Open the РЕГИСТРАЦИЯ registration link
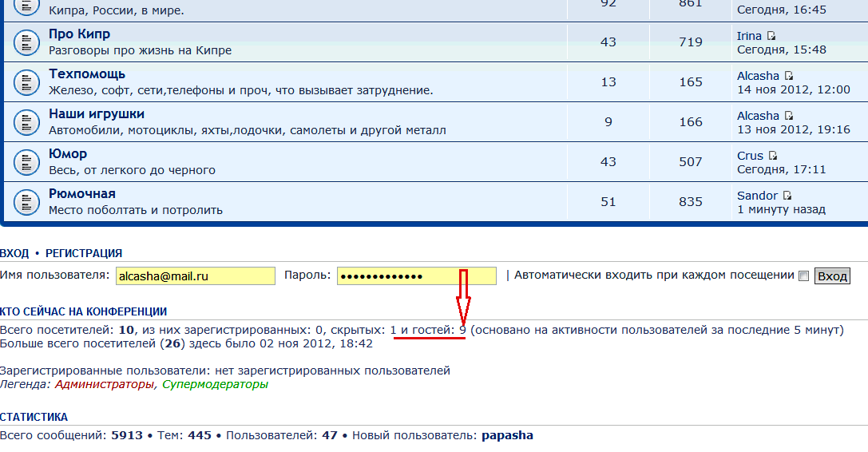Screen dimensions: 868x452 coord(83,253)
